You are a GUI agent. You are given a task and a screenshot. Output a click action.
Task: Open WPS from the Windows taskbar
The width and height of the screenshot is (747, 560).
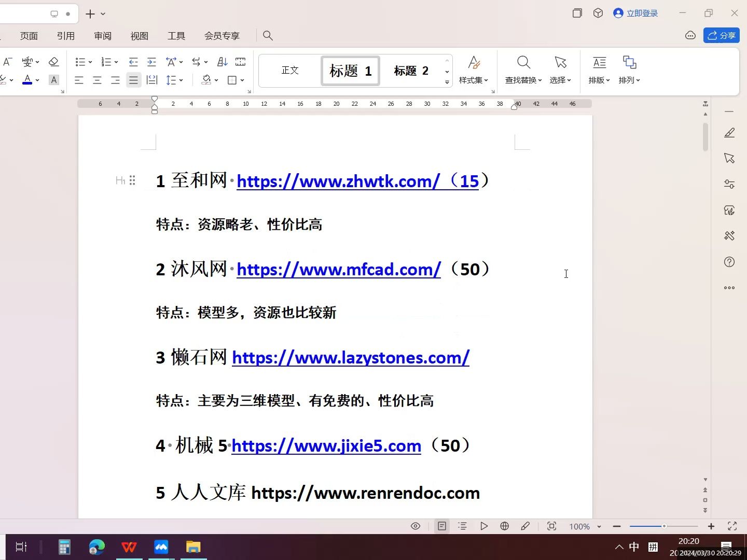(x=129, y=547)
